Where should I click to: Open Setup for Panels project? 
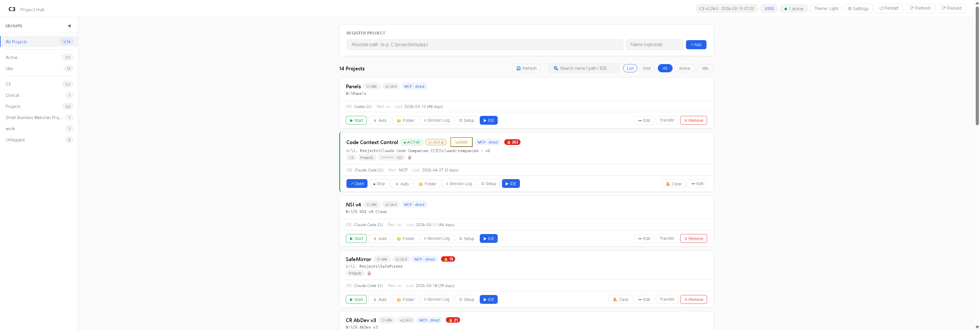point(466,120)
